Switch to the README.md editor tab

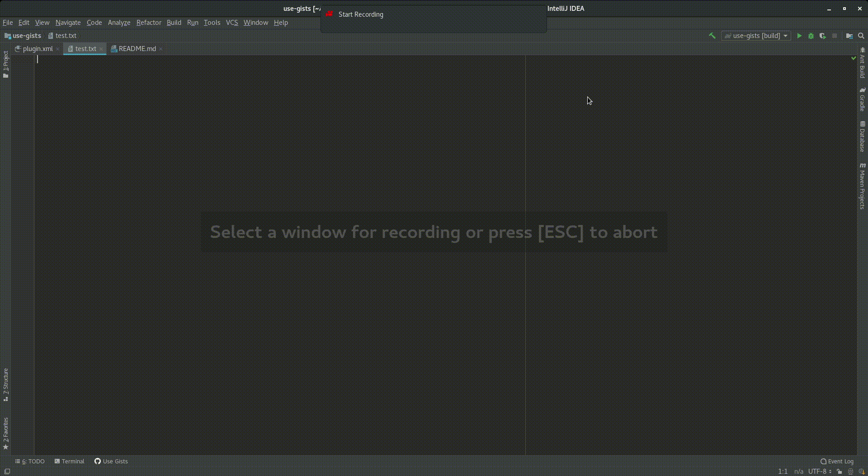pyautogui.click(x=137, y=49)
